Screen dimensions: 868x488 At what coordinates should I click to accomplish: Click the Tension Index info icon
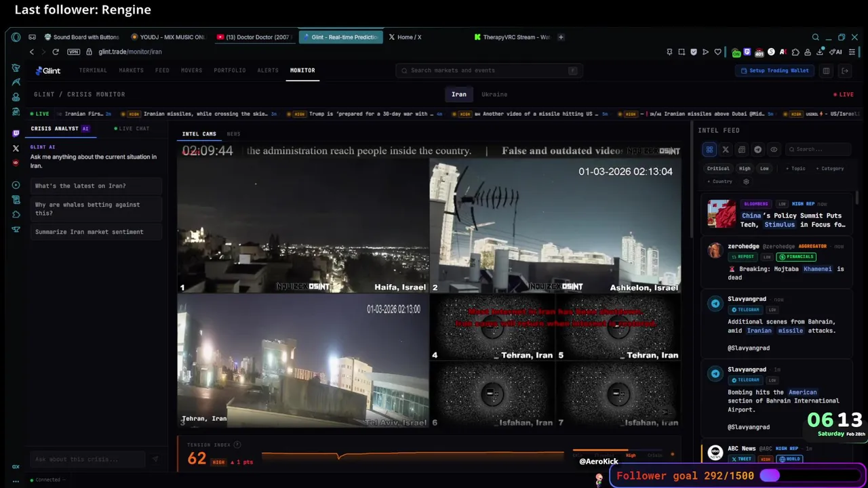click(x=237, y=445)
